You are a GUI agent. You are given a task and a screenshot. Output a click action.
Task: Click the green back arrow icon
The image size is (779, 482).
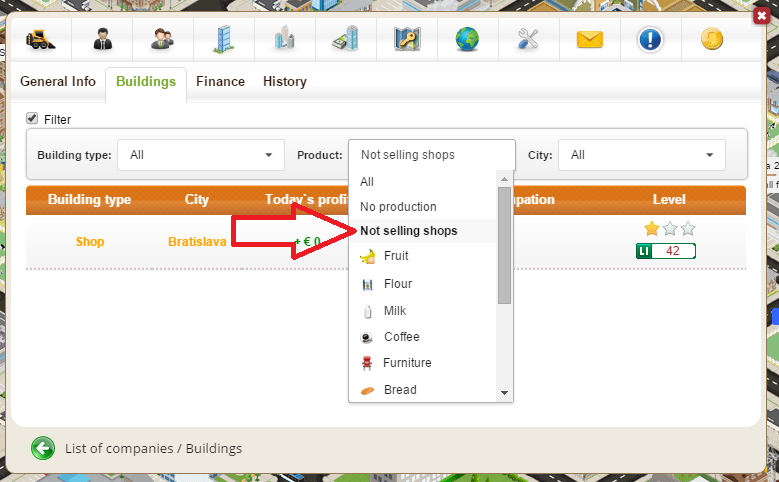coord(43,448)
